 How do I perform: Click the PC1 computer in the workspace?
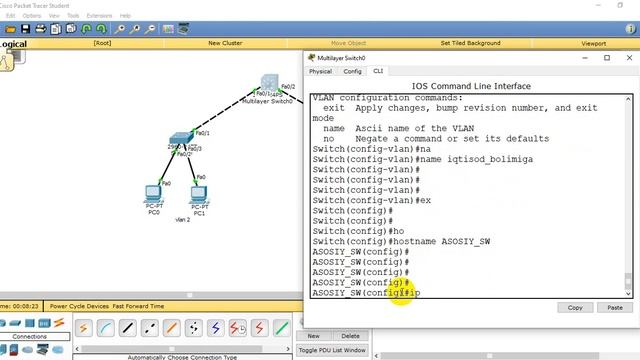pyautogui.click(x=199, y=194)
